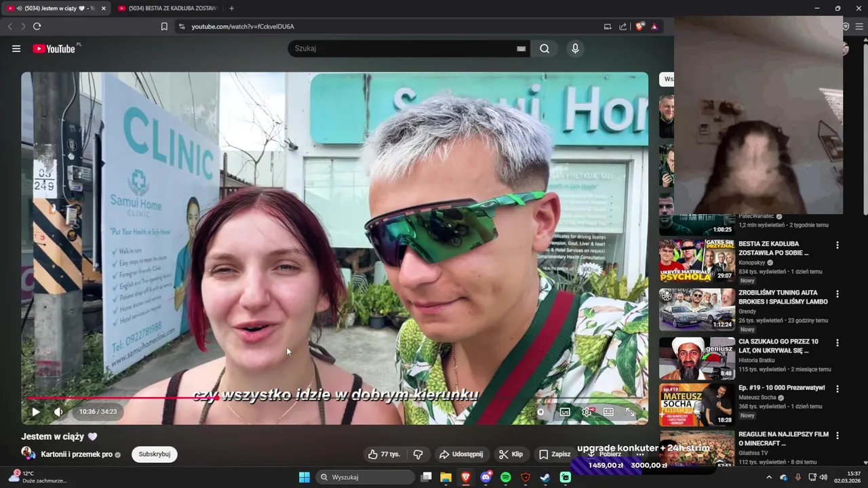Open Spotify from taskbar
The height and width of the screenshot is (488, 868).
506,477
